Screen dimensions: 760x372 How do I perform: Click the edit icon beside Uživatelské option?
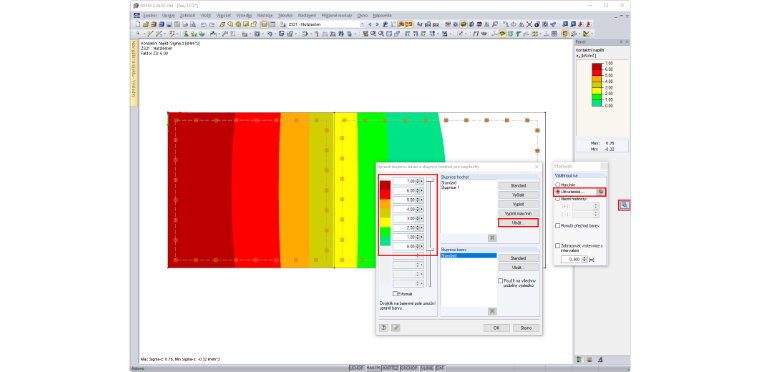pos(601,192)
